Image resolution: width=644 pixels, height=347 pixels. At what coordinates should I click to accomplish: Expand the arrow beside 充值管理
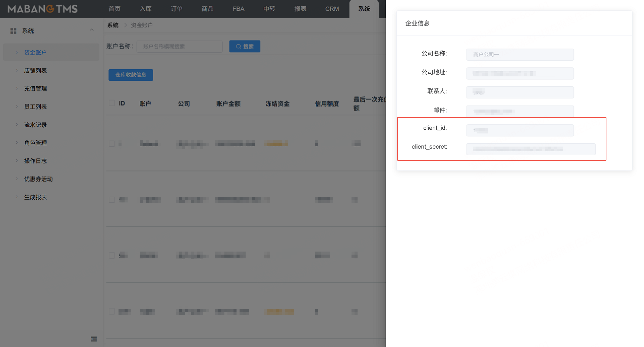[17, 88]
